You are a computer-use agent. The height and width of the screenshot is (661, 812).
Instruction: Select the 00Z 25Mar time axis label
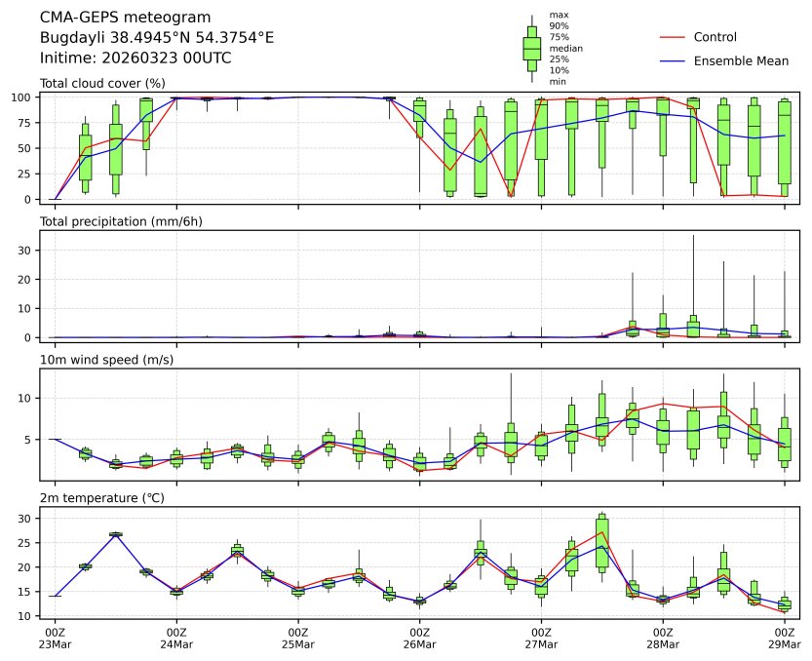[298, 639]
